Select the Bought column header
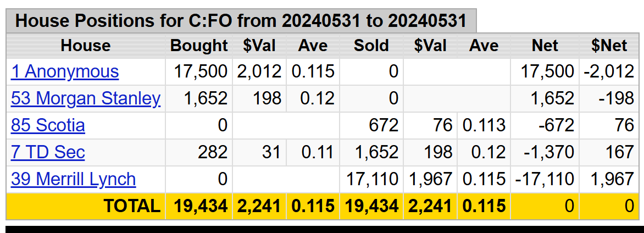Viewport: 644px width, 233px height. 199,46
